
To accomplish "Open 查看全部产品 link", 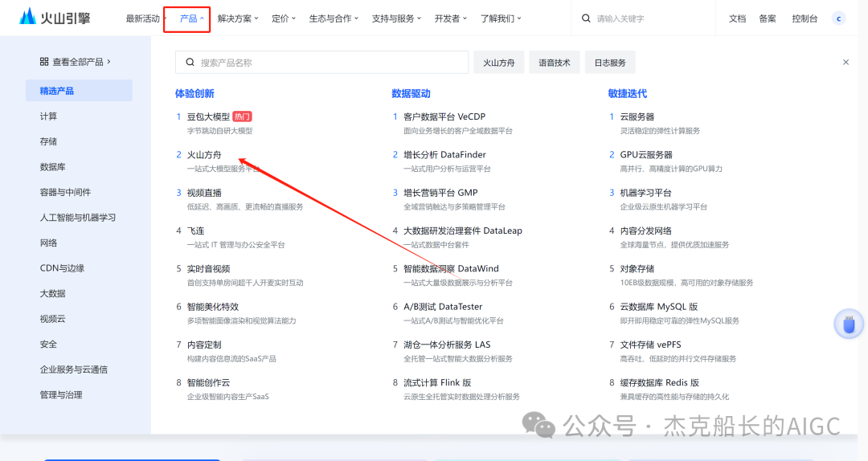I will coord(76,62).
